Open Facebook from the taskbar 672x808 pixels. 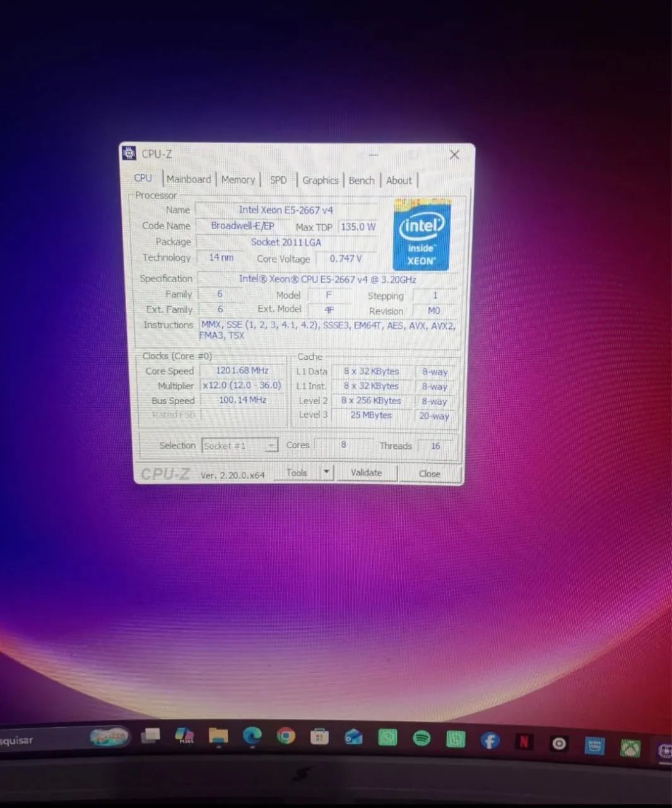490,740
